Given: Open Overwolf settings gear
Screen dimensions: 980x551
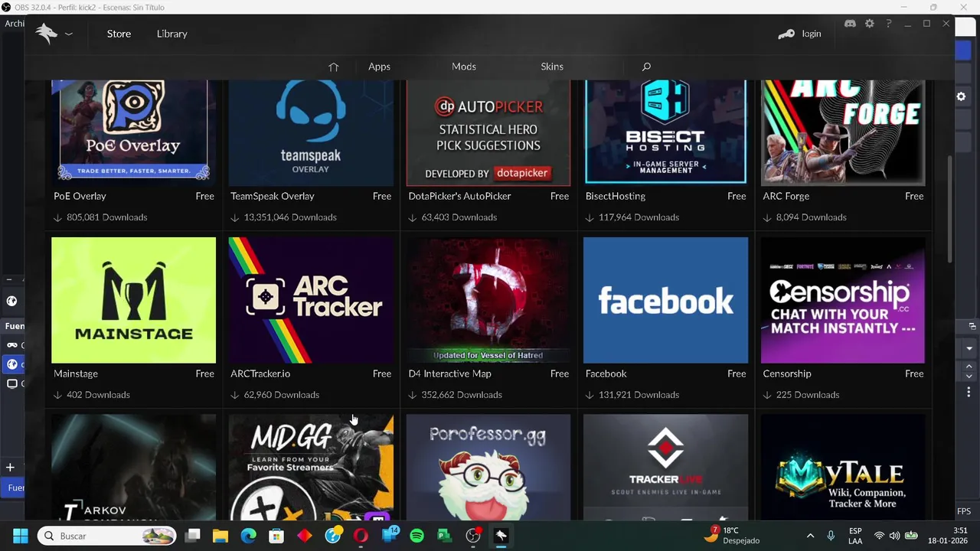Looking at the screenshot, I should [870, 24].
